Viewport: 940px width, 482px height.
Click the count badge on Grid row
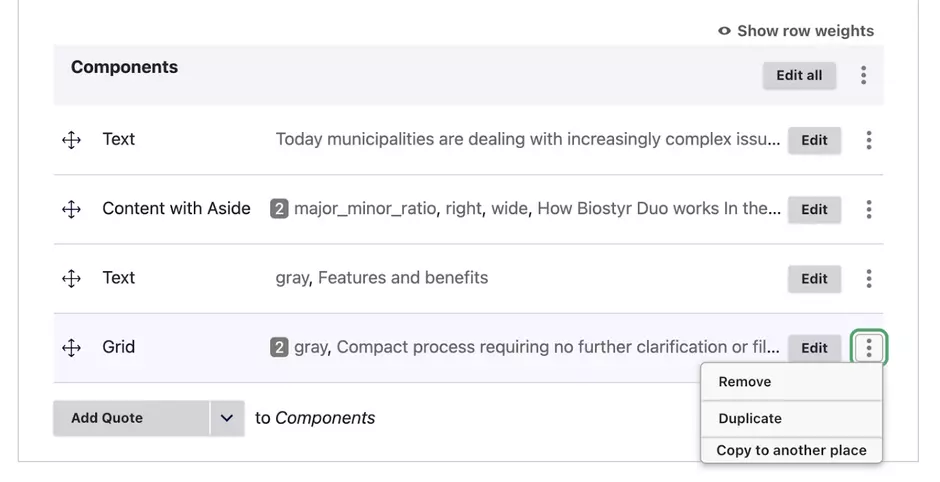pos(279,348)
